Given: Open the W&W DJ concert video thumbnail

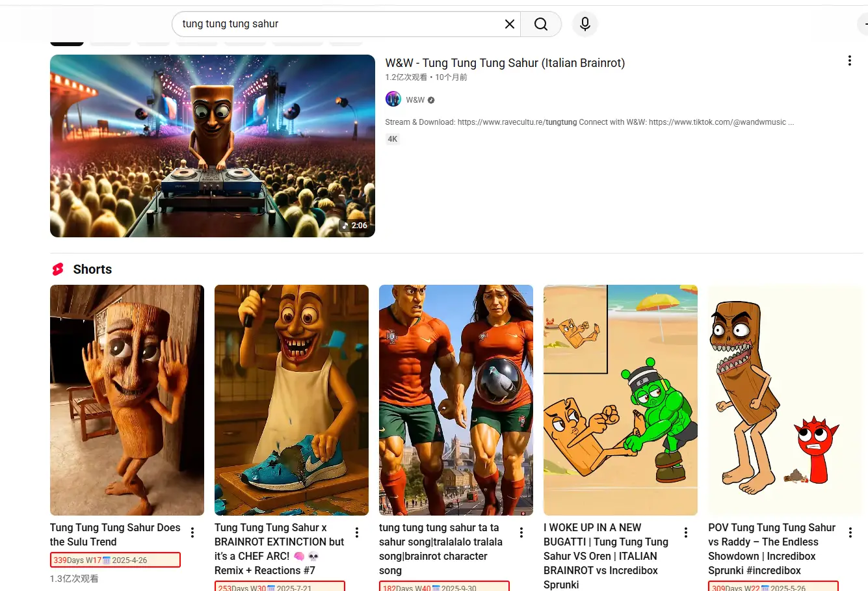Looking at the screenshot, I should point(213,146).
